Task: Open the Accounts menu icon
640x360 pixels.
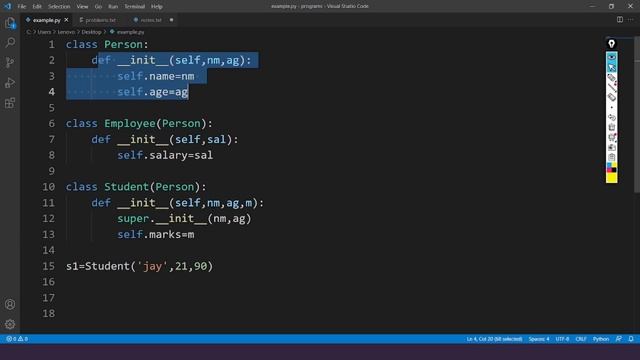Action: click(10, 304)
